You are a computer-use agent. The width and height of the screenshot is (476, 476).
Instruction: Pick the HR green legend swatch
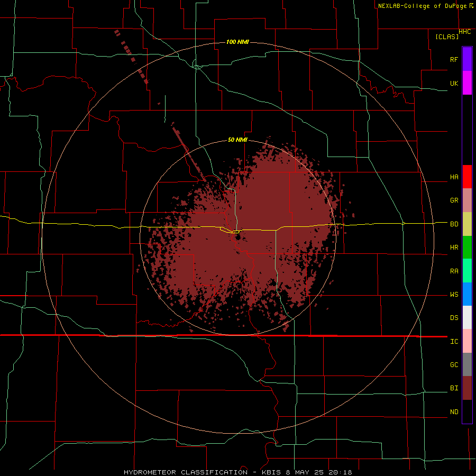(x=467, y=248)
